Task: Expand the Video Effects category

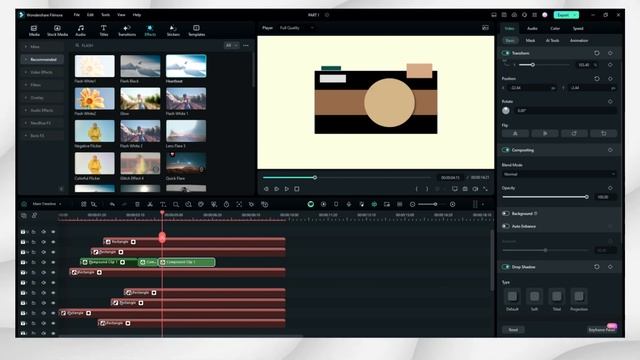Action: click(42, 72)
